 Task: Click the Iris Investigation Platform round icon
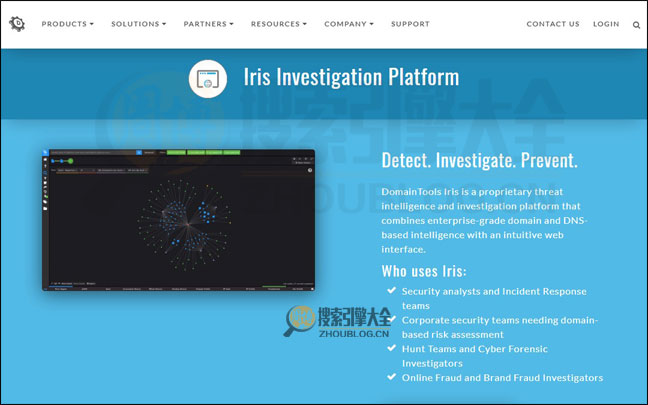pos(208,79)
